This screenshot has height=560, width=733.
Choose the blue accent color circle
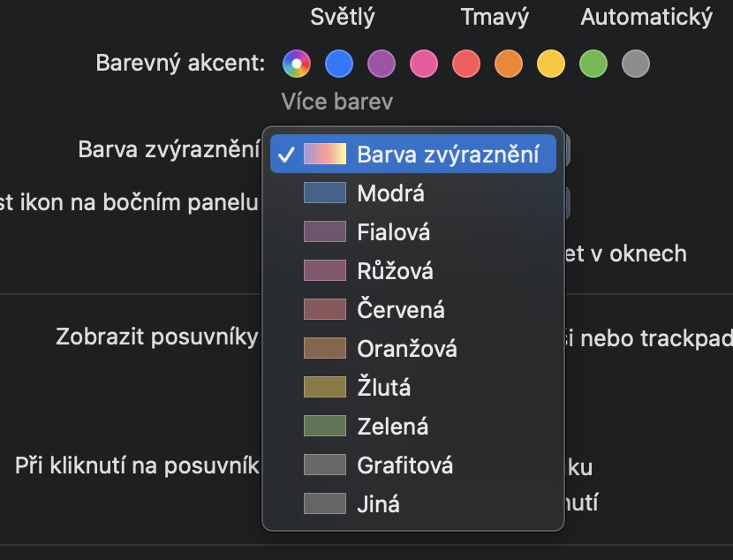(339, 64)
